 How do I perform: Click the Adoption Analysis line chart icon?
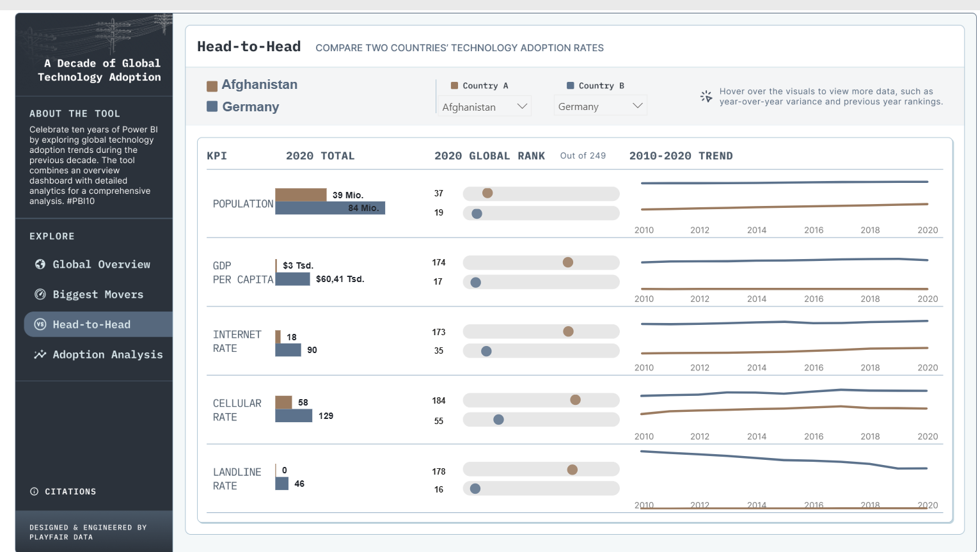[40, 354]
